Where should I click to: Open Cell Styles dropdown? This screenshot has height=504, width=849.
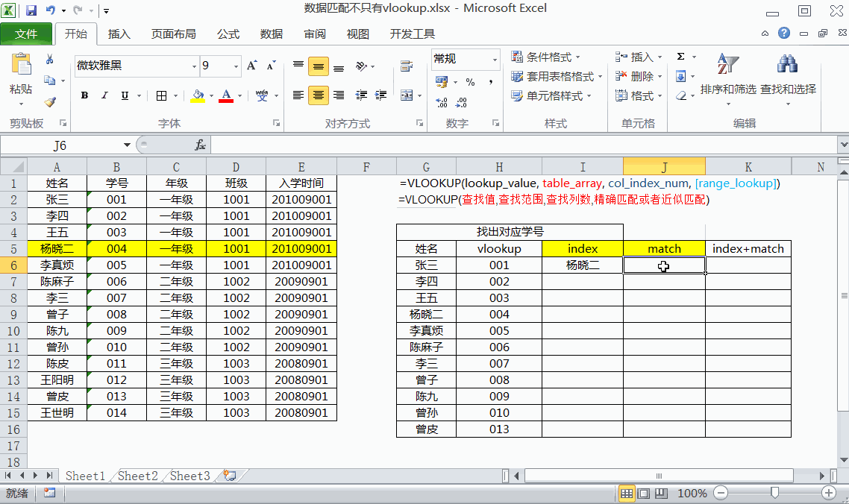[x=551, y=96]
